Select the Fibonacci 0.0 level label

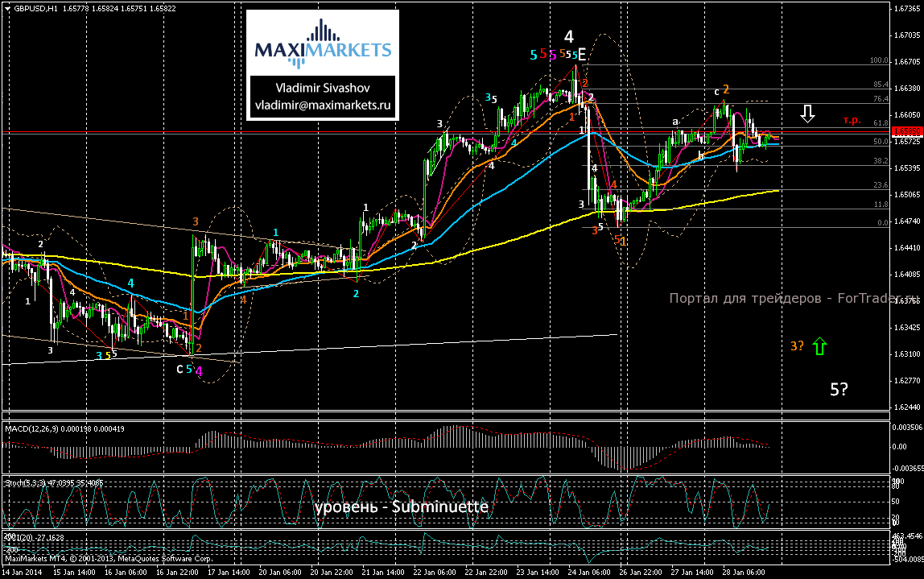[883, 223]
